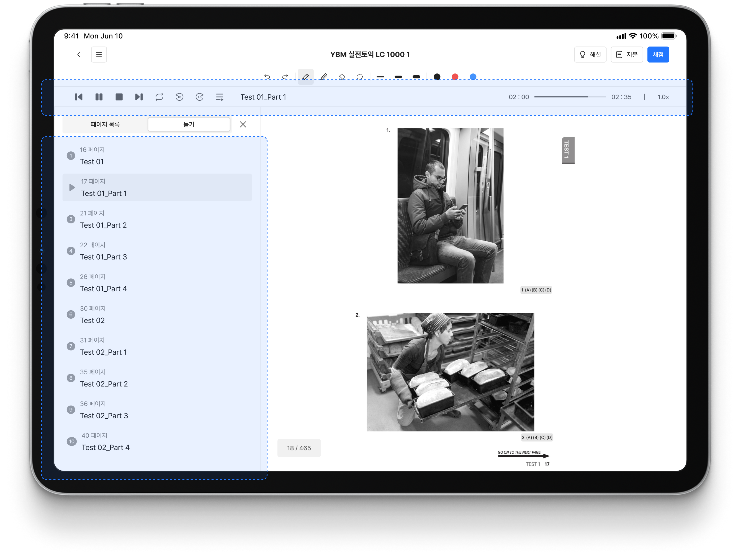Switch to 페이지 목록 tab
Screen dimensions: 741x560
tap(105, 125)
